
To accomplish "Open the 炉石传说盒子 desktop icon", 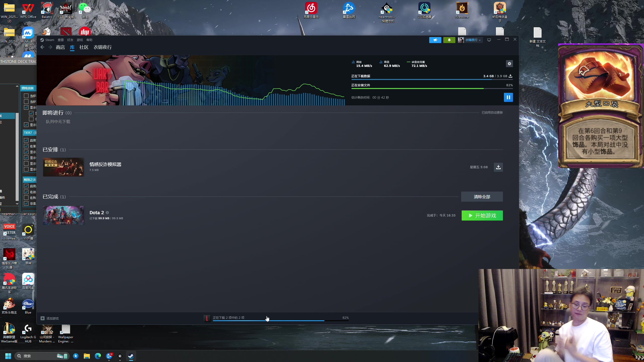I will pyautogui.click(x=500, y=12).
